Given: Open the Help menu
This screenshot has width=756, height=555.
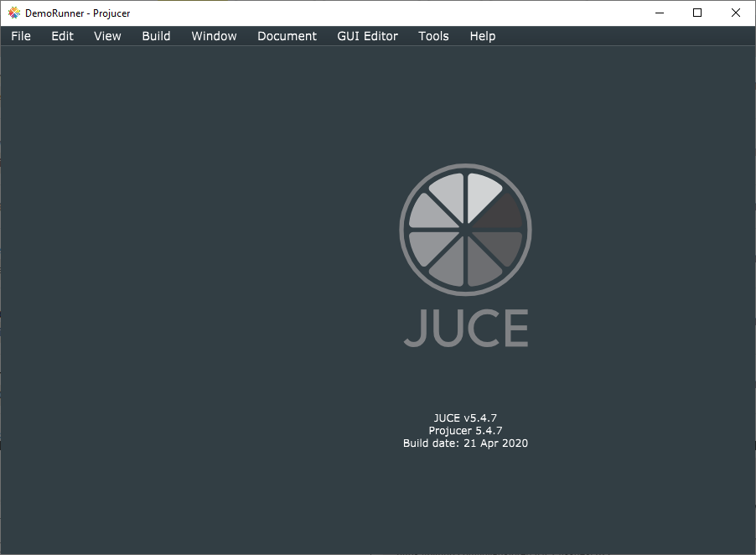Looking at the screenshot, I should [x=482, y=36].
